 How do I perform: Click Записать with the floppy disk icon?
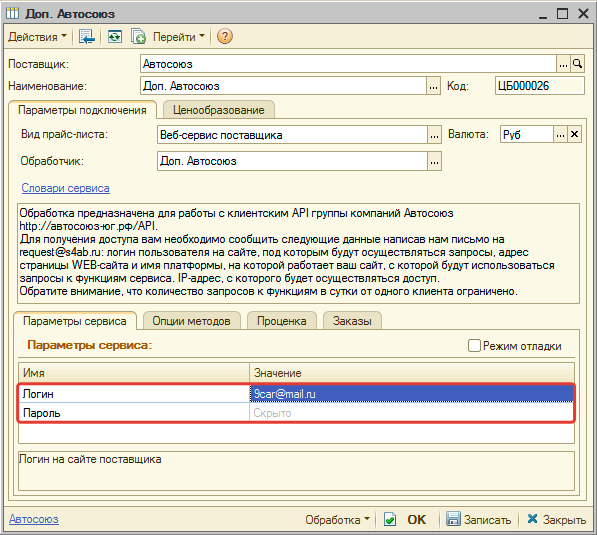[478, 519]
